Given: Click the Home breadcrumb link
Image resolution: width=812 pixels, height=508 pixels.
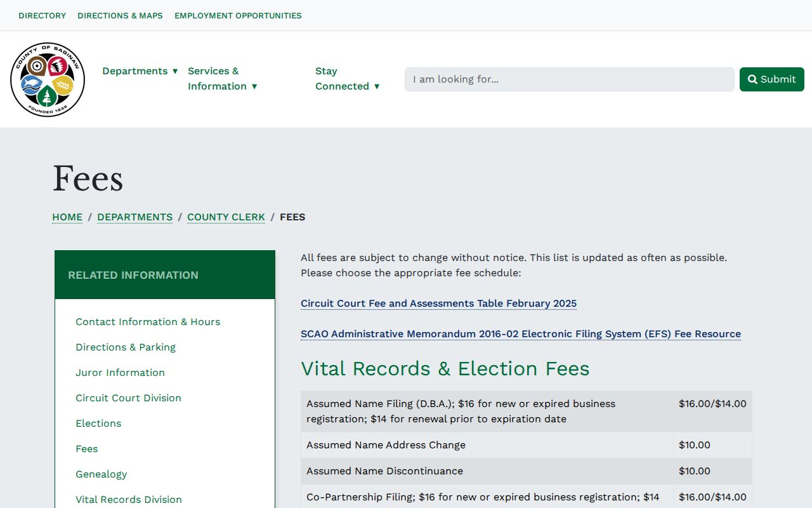Looking at the screenshot, I should point(67,217).
